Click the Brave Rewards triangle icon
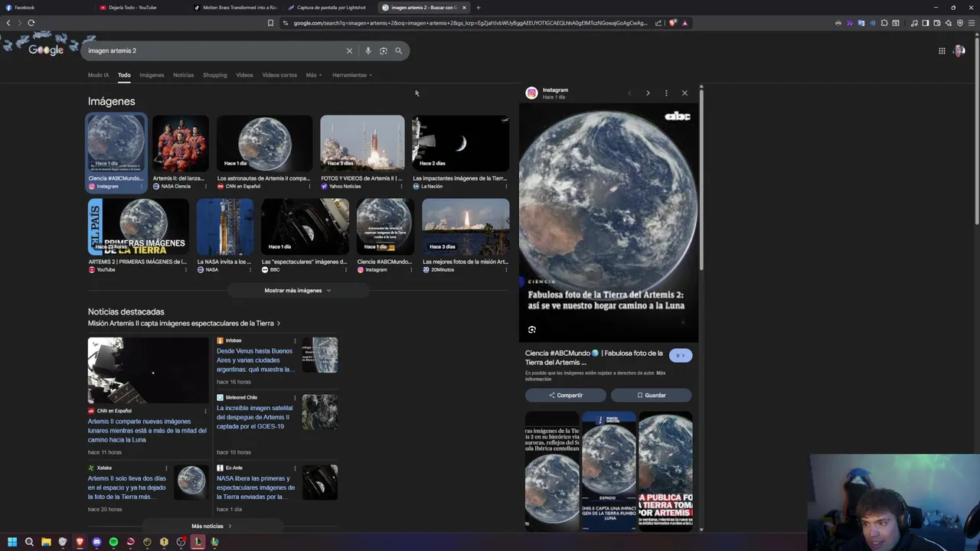980x551 pixels. 684,23
